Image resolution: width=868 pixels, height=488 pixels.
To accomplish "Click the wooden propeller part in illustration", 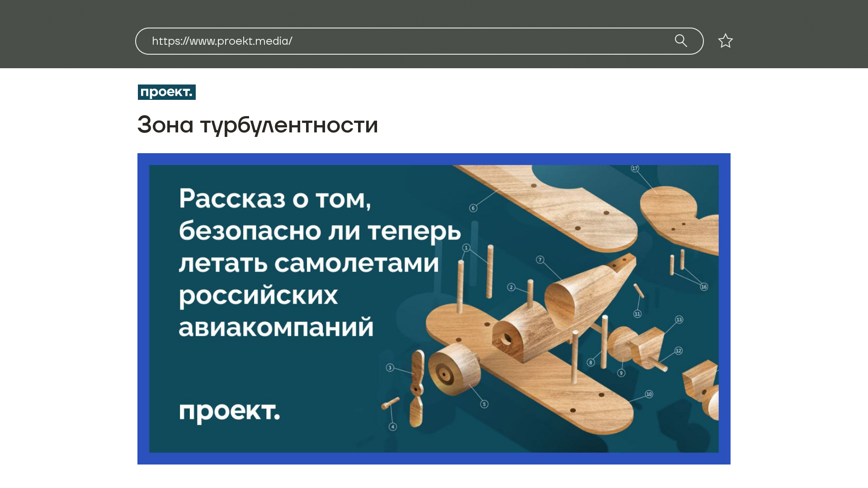I will [x=417, y=388].
